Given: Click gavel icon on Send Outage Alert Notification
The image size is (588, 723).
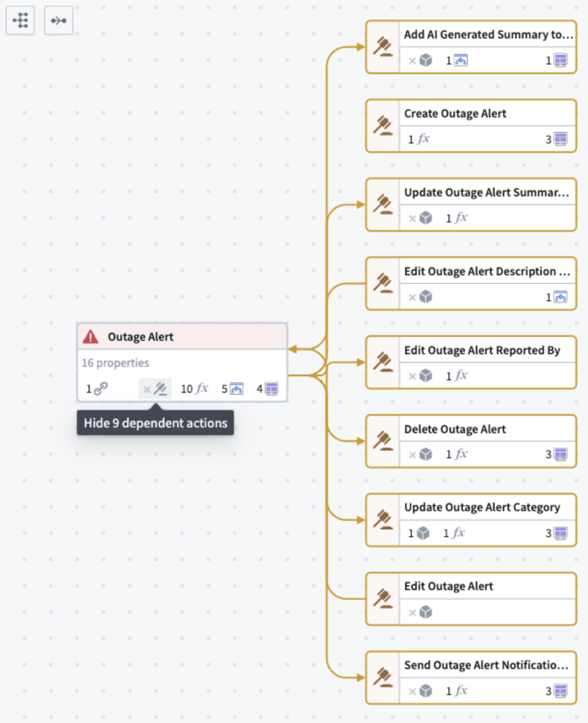Looking at the screenshot, I should pos(383,678).
